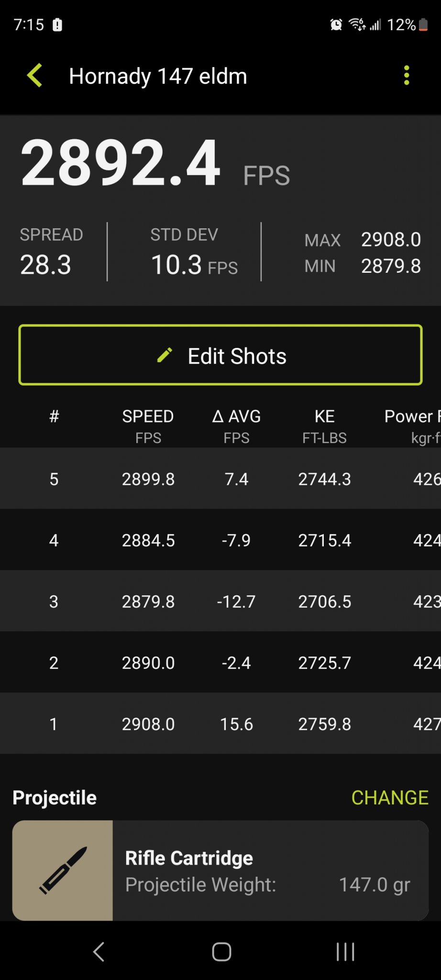The height and width of the screenshot is (980, 441).
Task: Tap the rifle cartridge bullet icon
Action: [63, 870]
